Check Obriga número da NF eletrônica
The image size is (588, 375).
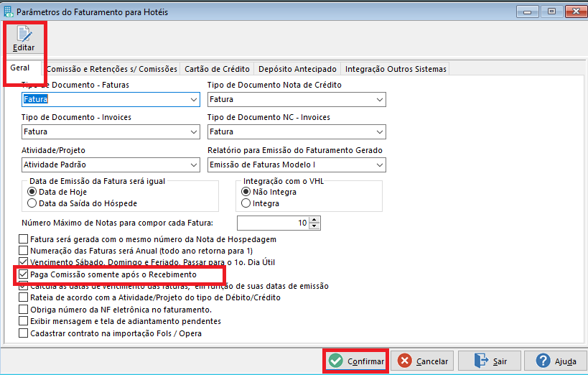tap(23, 310)
